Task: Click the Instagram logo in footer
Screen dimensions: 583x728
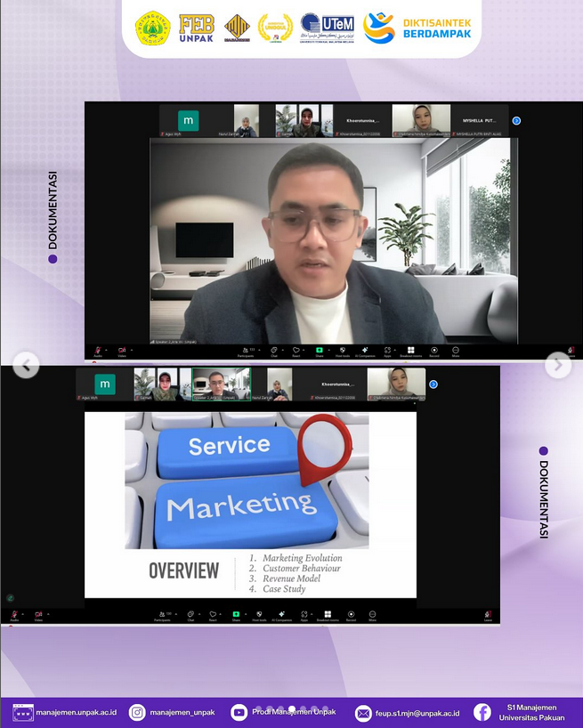Action: click(x=137, y=712)
